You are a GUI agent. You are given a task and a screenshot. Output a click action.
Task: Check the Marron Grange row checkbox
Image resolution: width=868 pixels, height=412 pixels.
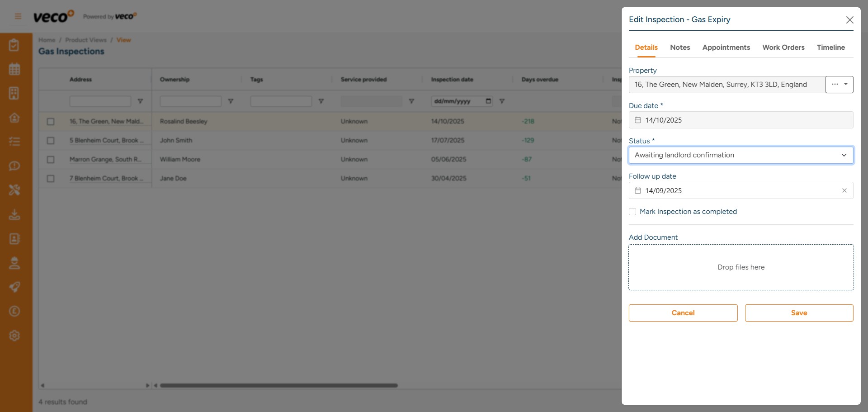tap(51, 160)
